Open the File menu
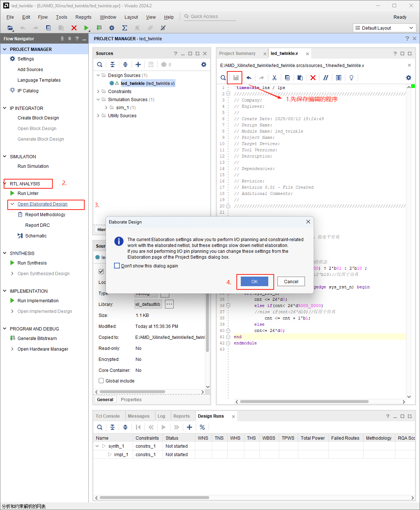Viewport: 420px width, 510px height. [x=10, y=17]
